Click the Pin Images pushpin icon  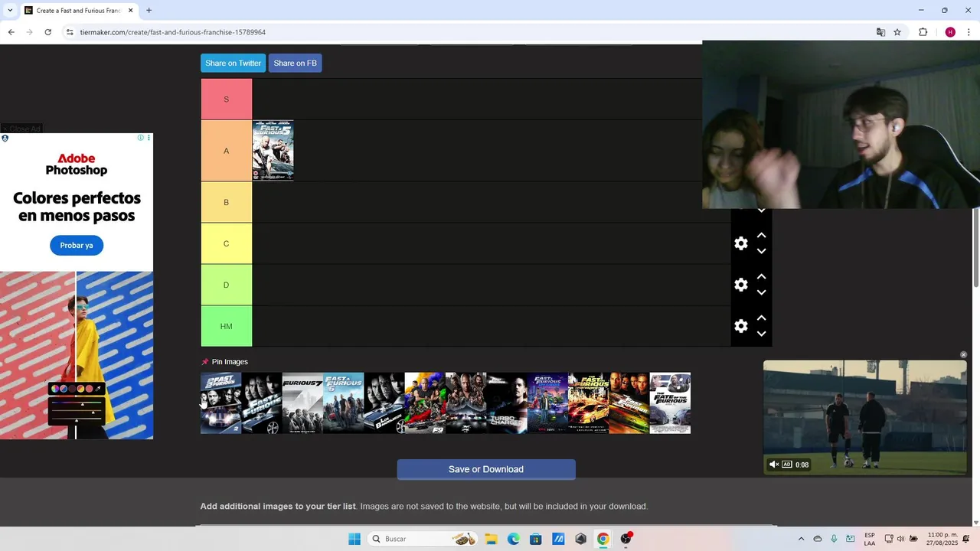tap(204, 362)
